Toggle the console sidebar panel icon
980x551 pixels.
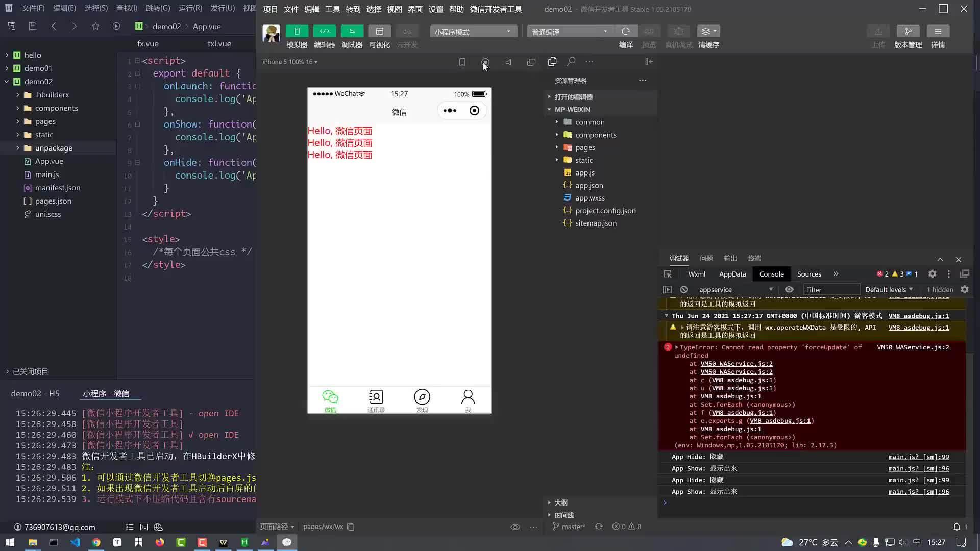click(667, 289)
